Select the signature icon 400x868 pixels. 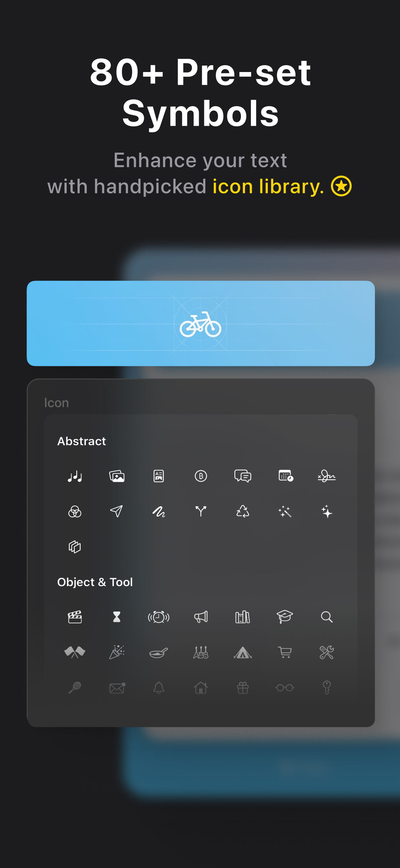pyautogui.click(x=327, y=476)
